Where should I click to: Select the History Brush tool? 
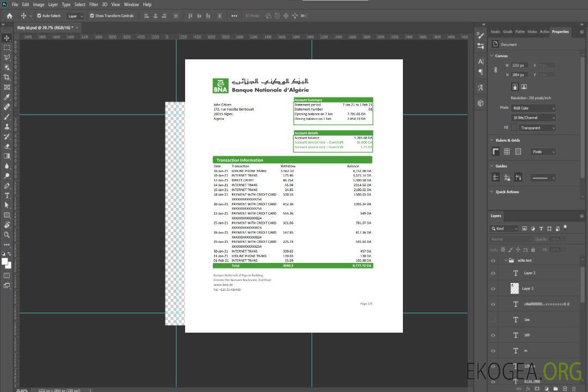click(x=7, y=137)
